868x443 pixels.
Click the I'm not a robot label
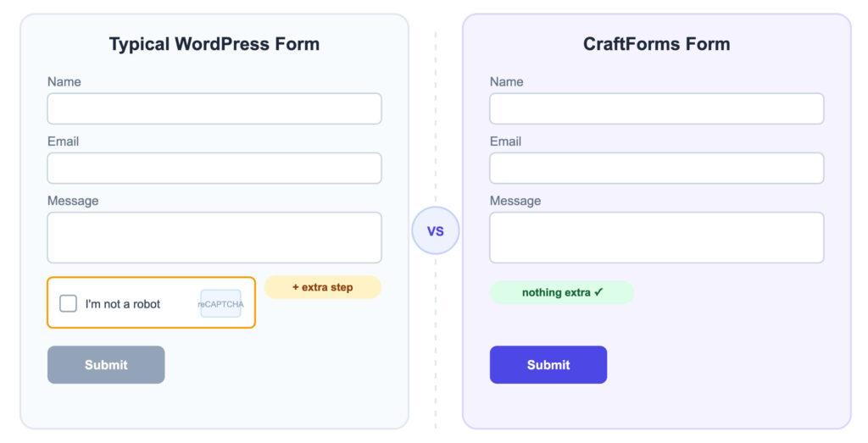coord(122,304)
